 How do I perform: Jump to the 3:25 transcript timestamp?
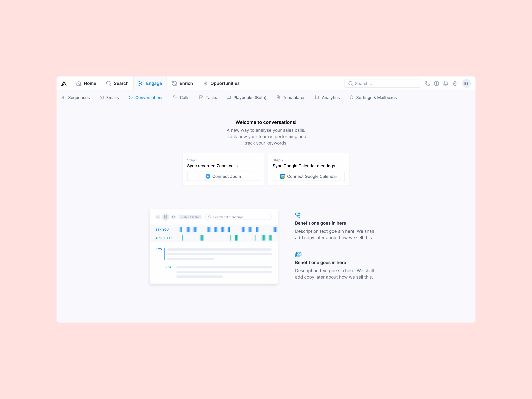click(158, 249)
